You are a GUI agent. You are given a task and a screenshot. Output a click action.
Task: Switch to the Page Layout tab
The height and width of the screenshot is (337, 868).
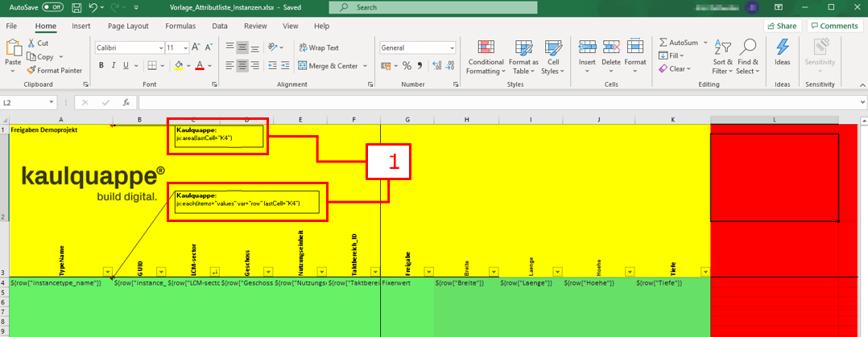click(129, 26)
